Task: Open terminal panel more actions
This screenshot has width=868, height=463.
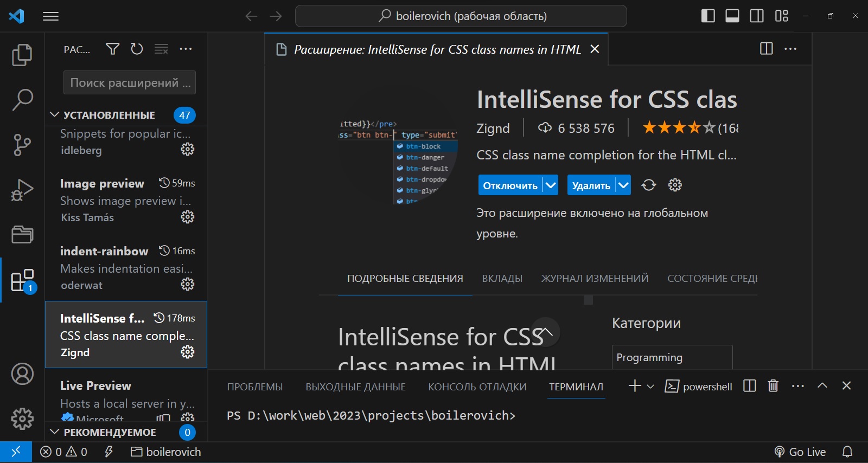Action: coord(798,386)
